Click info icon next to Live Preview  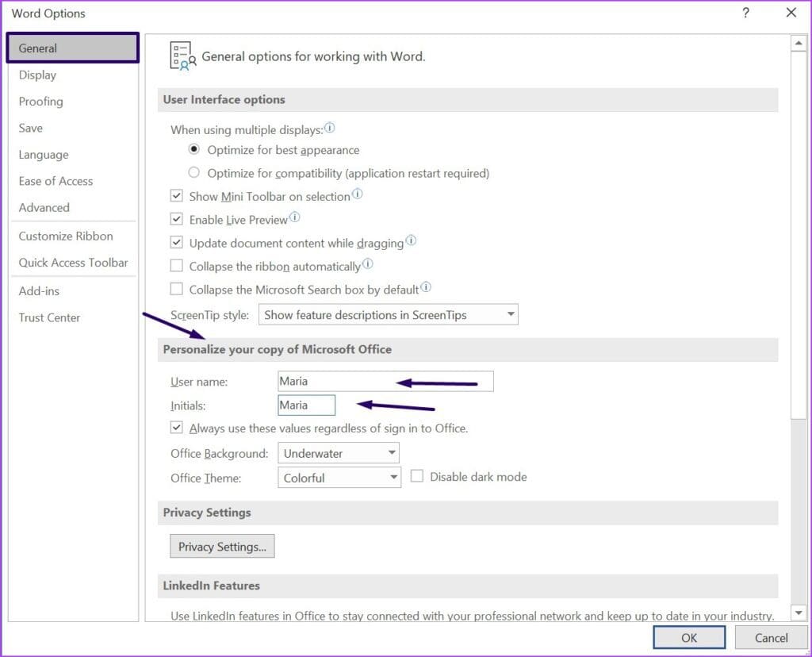point(295,217)
